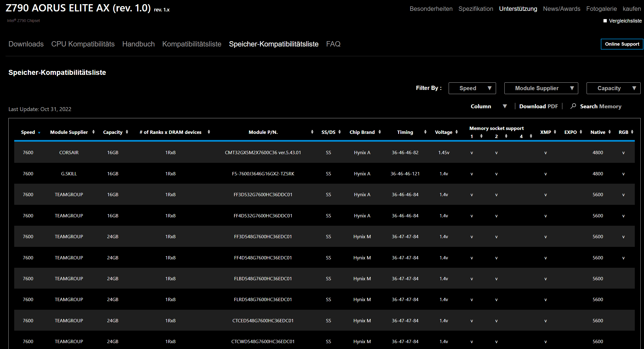Switch to CPU Kompatibilitäts tab
The image size is (644, 349).
click(83, 44)
